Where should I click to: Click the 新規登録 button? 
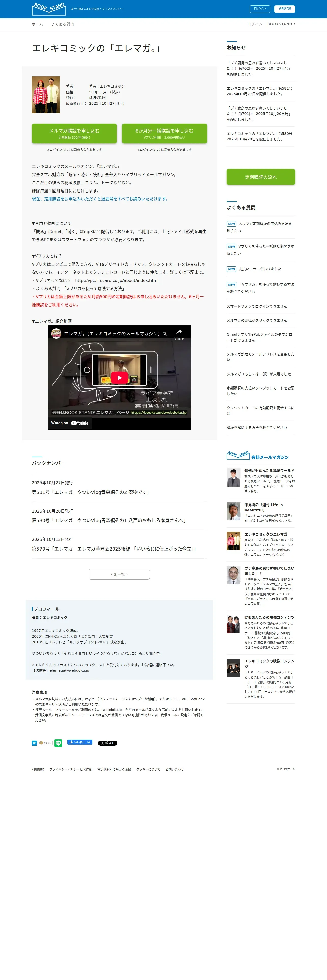point(284,9)
